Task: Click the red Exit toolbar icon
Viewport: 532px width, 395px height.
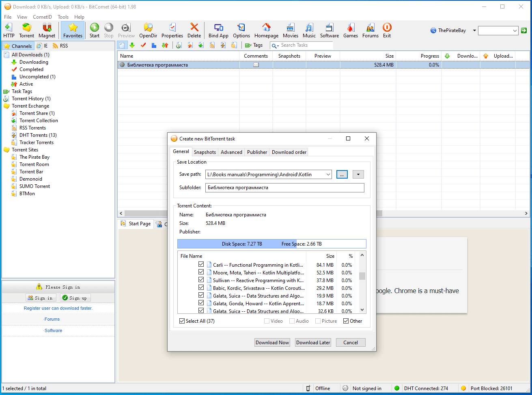Action: click(x=387, y=30)
